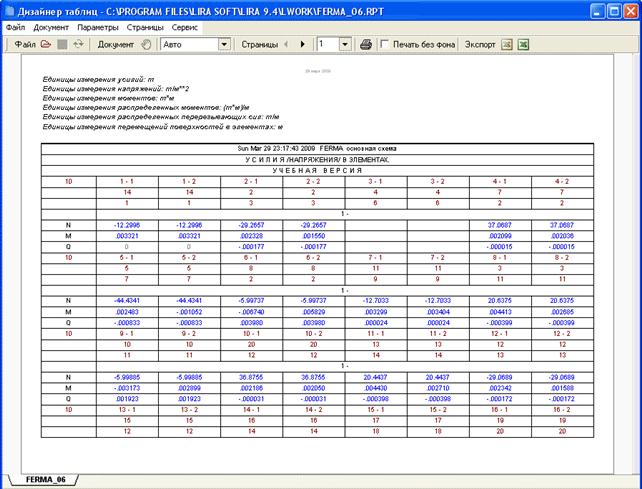Click the gray save icon in toolbar
This screenshot has height=489, width=642.
point(62,44)
